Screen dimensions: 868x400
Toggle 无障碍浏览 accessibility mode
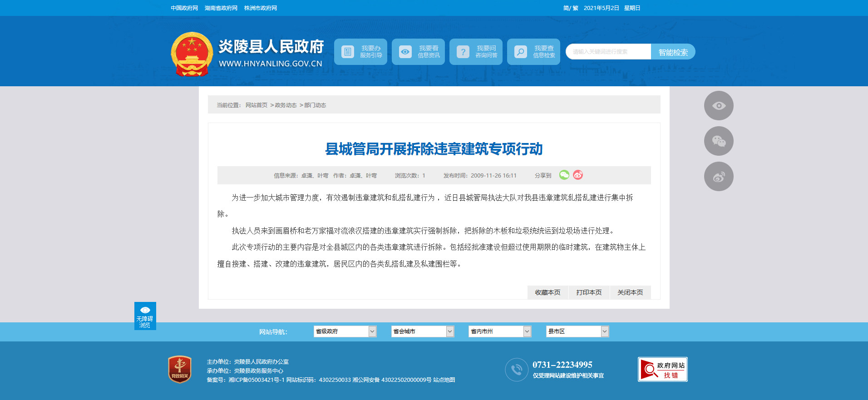145,316
